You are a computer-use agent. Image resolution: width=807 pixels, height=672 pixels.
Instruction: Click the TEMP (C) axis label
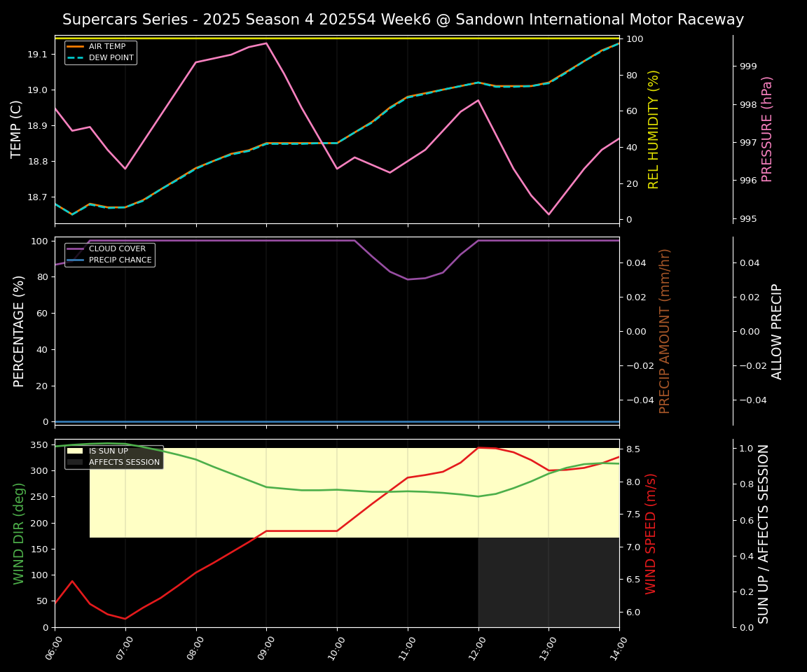click(x=17, y=129)
